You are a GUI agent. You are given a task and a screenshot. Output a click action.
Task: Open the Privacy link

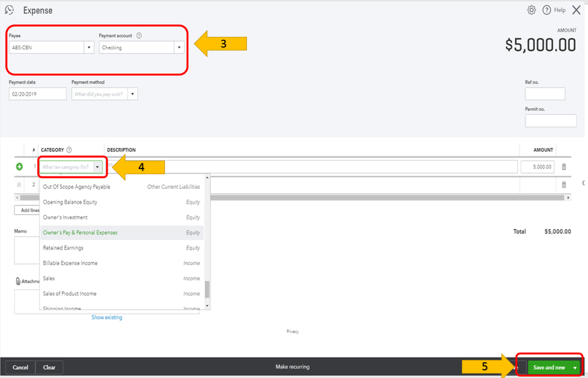coord(293,331)
